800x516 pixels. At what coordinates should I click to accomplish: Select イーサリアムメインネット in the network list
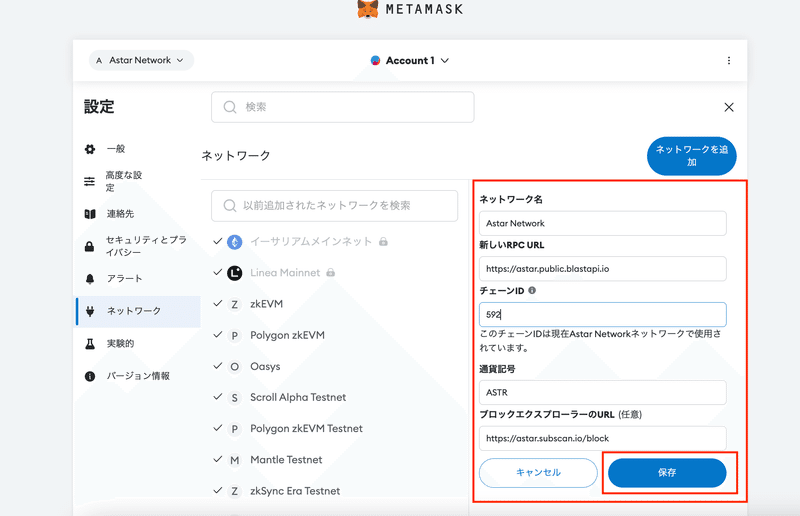(x=311, y=241)
